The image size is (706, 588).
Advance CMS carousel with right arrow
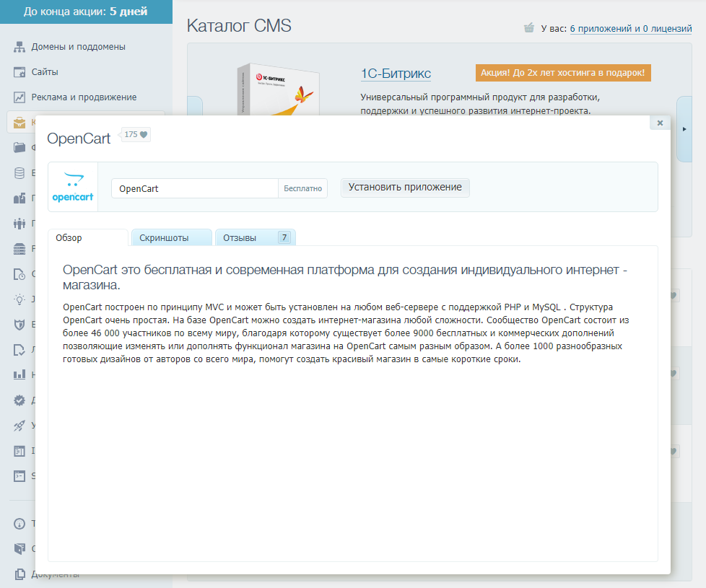684,129
